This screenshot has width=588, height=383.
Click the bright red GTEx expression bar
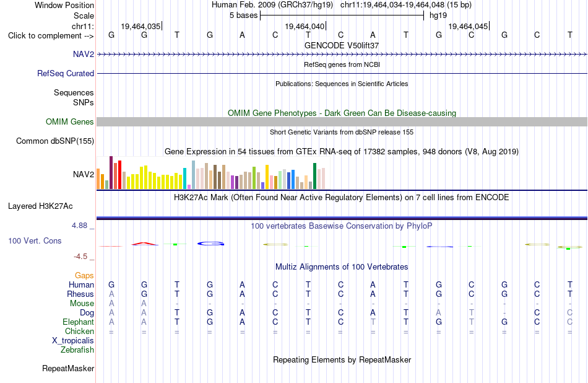119,175
